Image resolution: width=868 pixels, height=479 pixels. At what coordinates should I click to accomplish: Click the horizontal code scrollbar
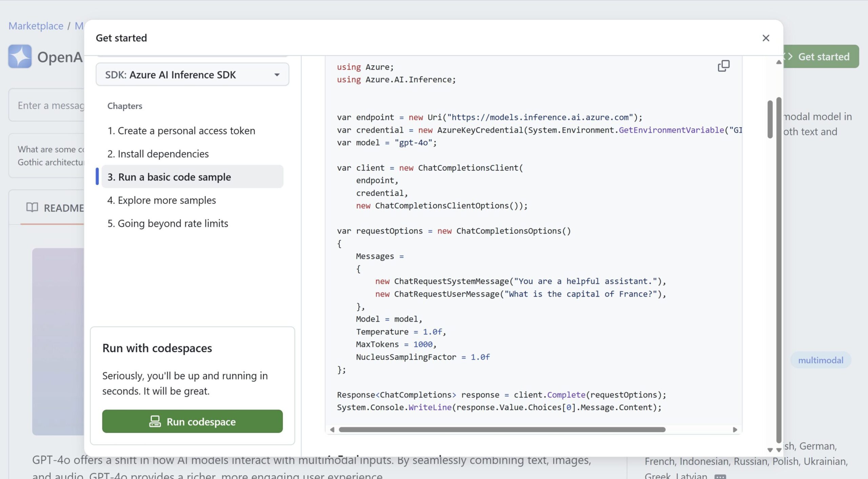502,430
